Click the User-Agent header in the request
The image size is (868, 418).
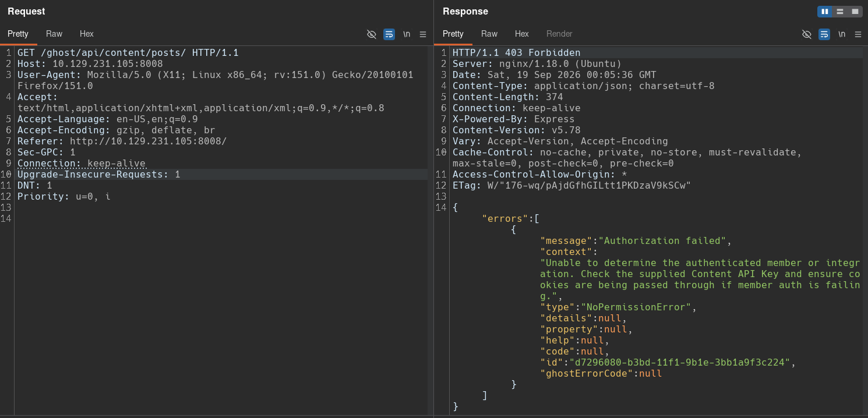pos(216,80)
